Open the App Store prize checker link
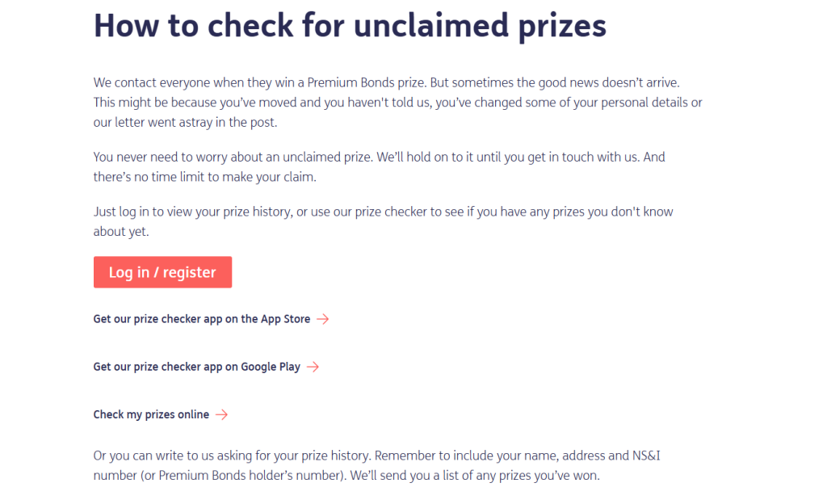This screenshot has height=504, width=827. point(202,319)
